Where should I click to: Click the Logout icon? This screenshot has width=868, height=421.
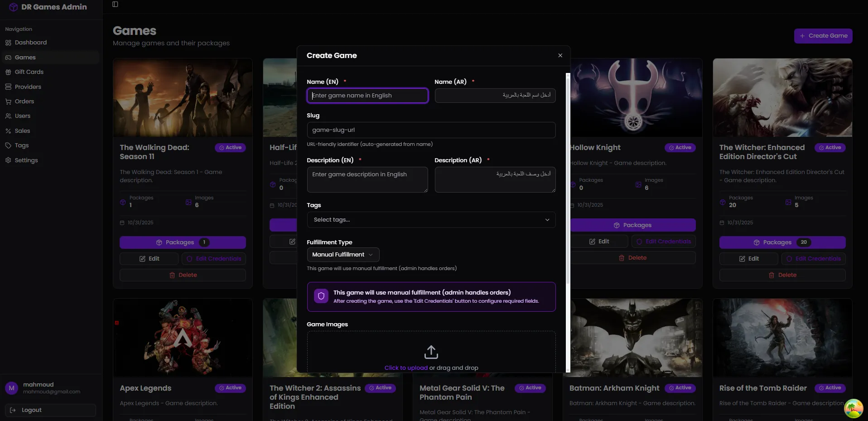pos(13,409)
